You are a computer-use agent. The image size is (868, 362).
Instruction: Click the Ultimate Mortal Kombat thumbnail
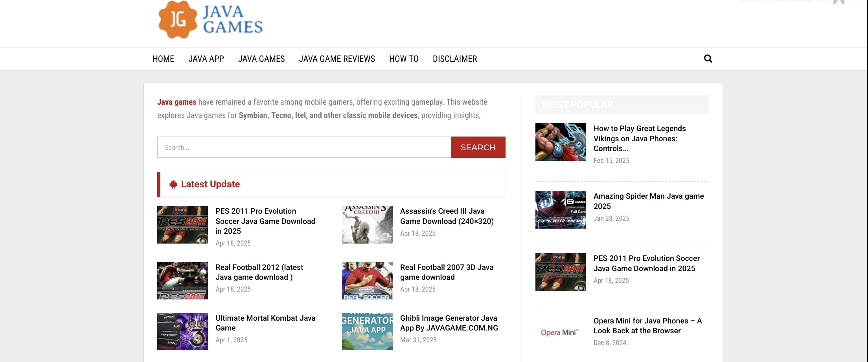tap(182, 331)
